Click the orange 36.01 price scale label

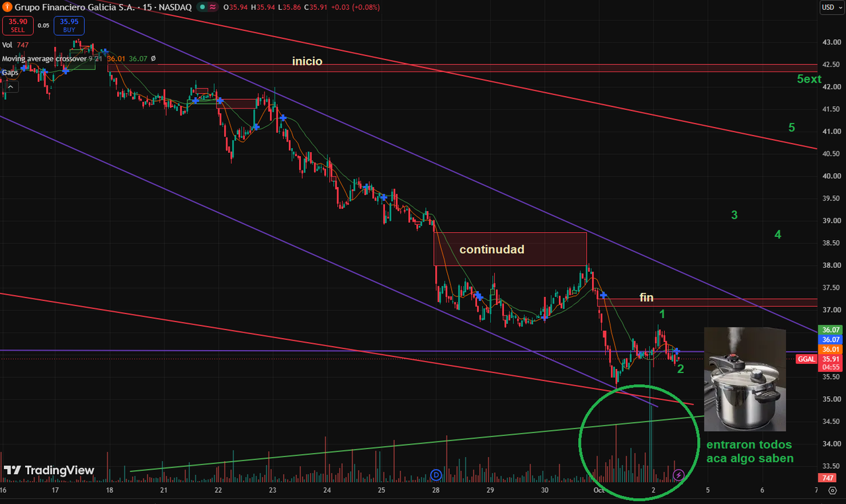pyautogui.click(x=829, y=349)
